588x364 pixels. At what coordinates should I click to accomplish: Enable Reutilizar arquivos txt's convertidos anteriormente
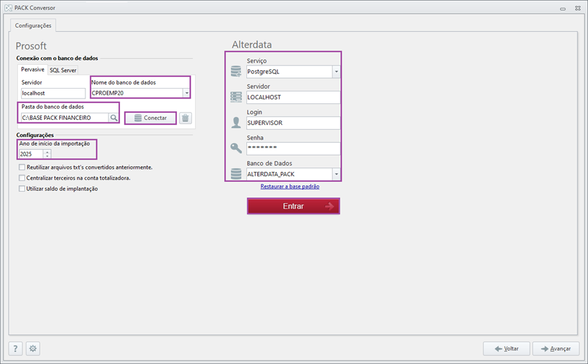[x=22, y=167]
